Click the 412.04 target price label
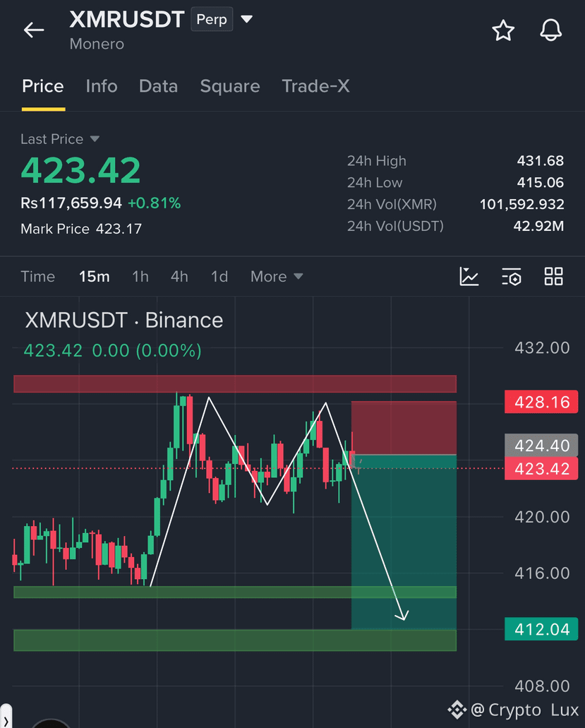Viewport: 585px width, 728px height. (x=541, y=629)
